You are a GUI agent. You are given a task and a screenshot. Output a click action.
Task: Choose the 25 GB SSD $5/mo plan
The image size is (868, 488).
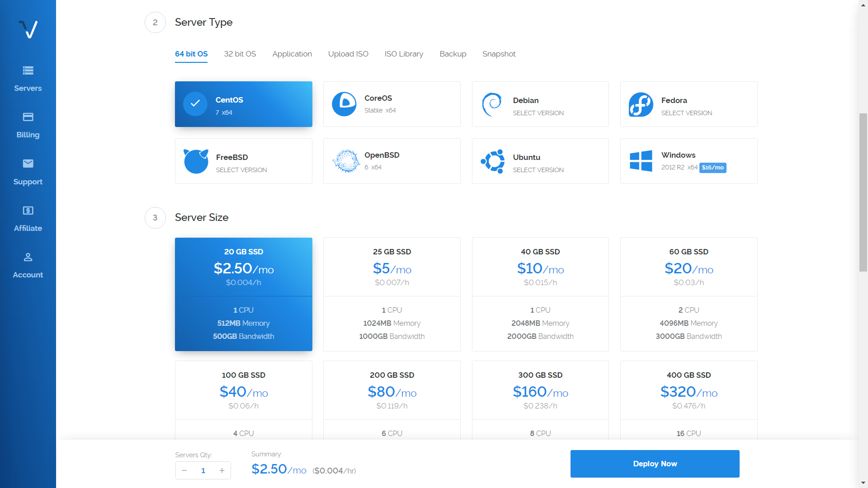(x=392, y=294)
